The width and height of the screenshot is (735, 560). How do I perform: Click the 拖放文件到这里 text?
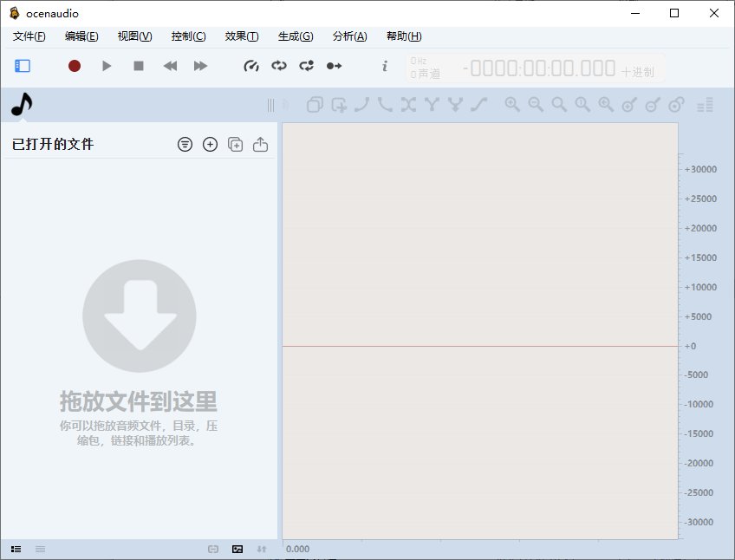(139, 401)
